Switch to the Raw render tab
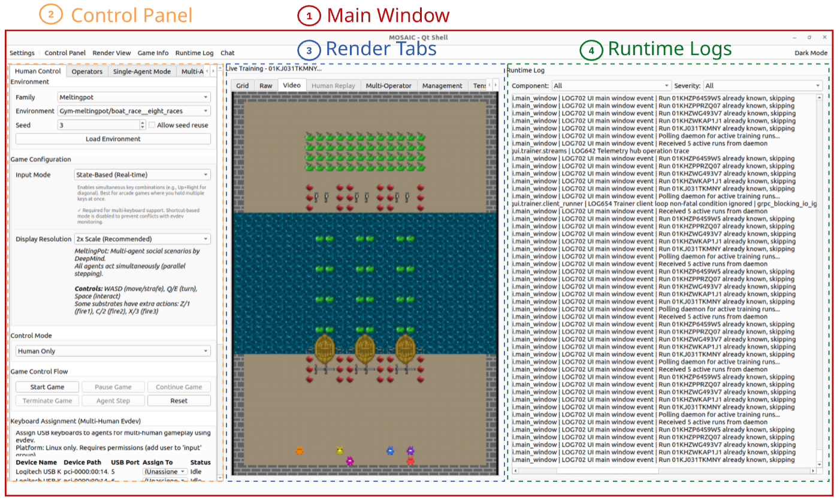Screen dimensions: 840x504 (265, 86)
